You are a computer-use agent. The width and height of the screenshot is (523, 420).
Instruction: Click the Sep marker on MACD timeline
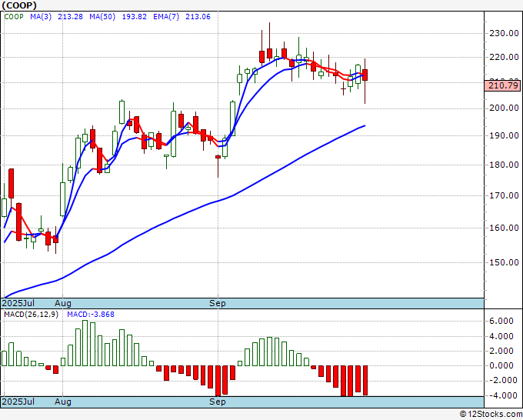click(218, 402)
